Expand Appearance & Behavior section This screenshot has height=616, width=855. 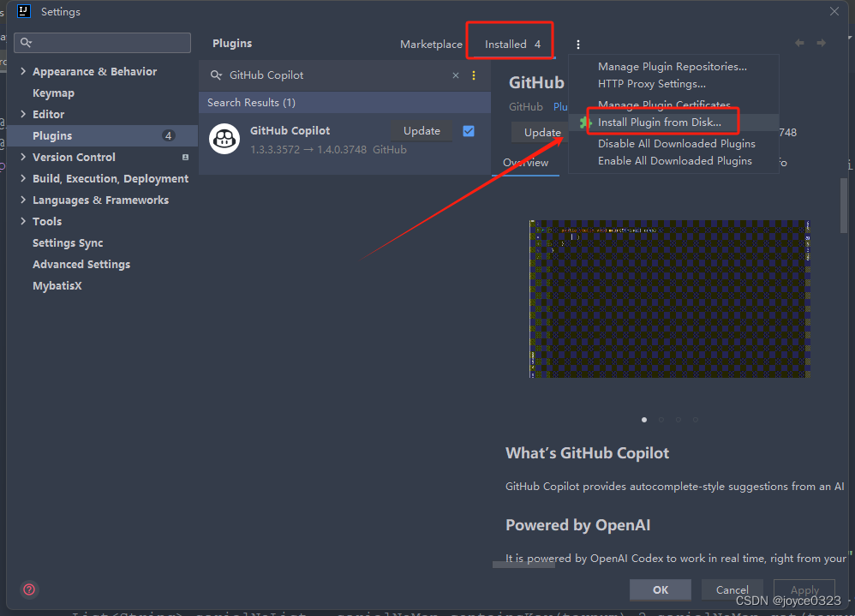pyautogui.click(x=23, y=71)
